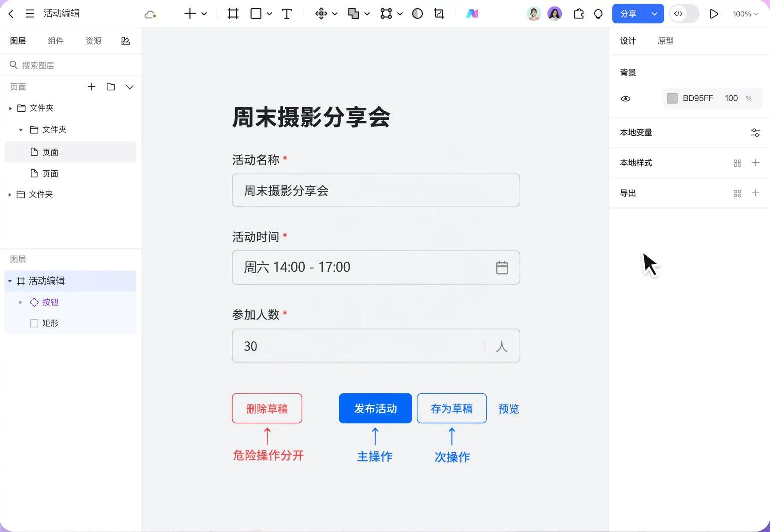770x532 pixels.
Task: Select the 矩形 layer
Action: click(x=70, y=323)
